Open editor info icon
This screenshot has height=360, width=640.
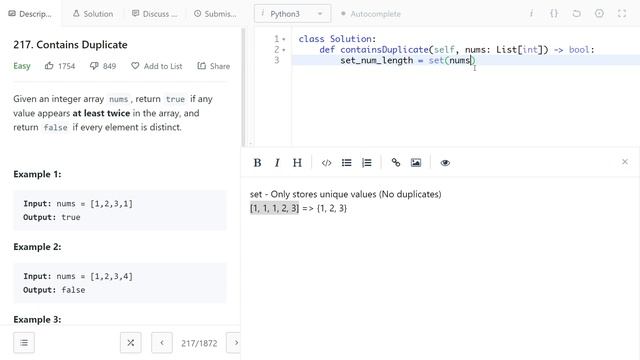pyautogui.click(x=531, y=13)
